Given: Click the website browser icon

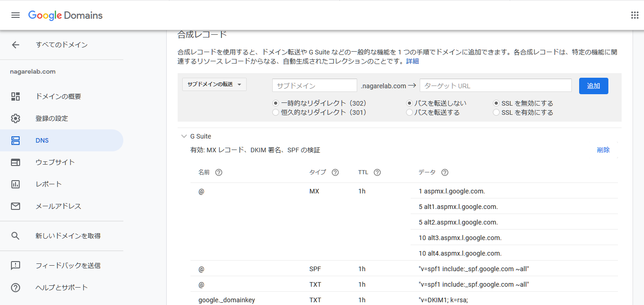Looking at the screenshot, I should pyautogui.click(x=16, y=162).
